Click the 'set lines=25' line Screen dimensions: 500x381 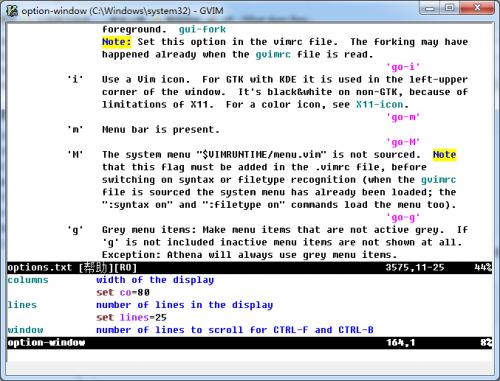pos(131,317)
